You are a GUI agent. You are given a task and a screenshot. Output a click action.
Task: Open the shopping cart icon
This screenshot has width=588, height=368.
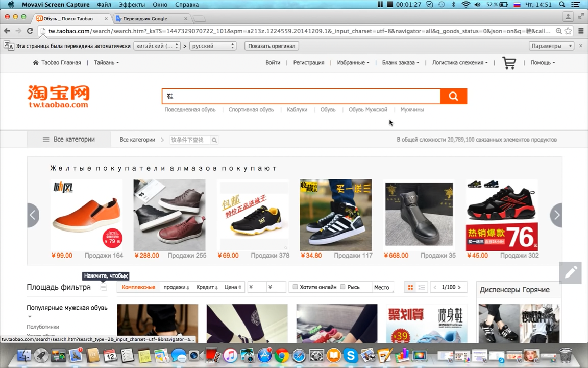click(509, 63)
